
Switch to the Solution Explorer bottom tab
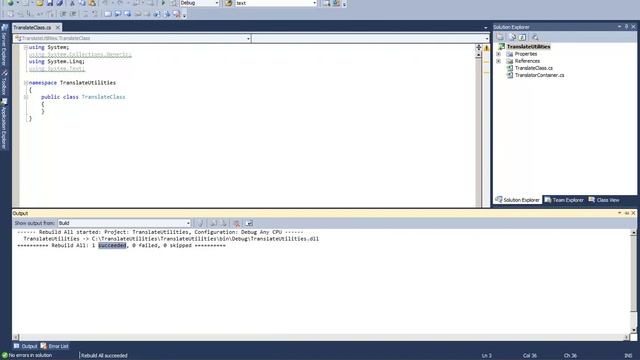518,200
